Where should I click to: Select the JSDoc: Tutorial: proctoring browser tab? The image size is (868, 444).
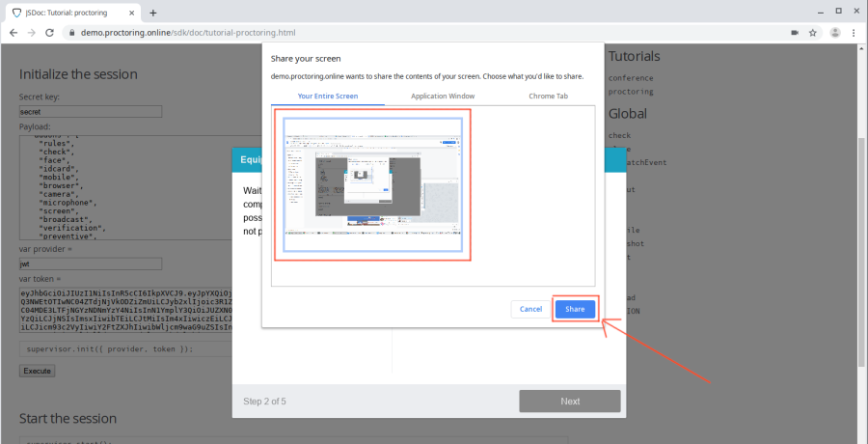tap(73, 13)
